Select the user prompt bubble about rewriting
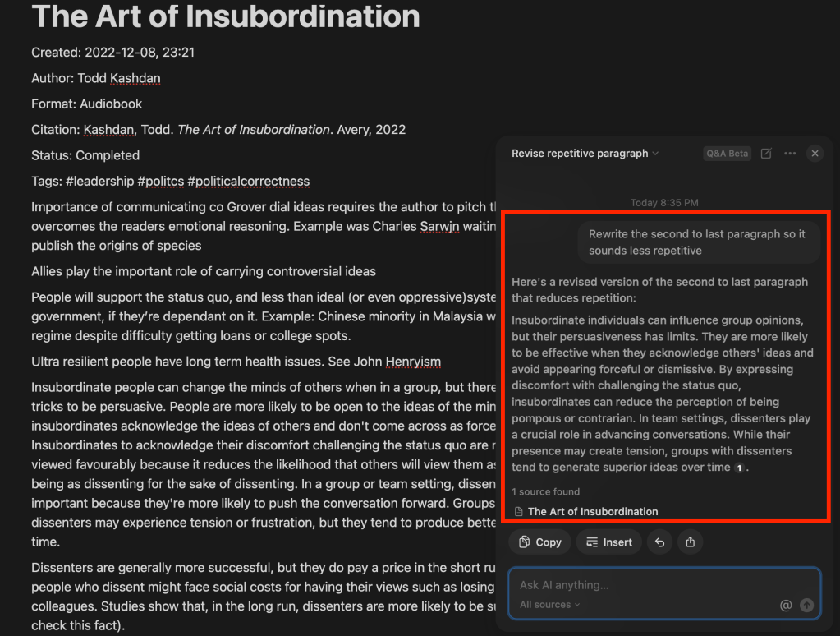840x636 pixels. coord(699,241)
